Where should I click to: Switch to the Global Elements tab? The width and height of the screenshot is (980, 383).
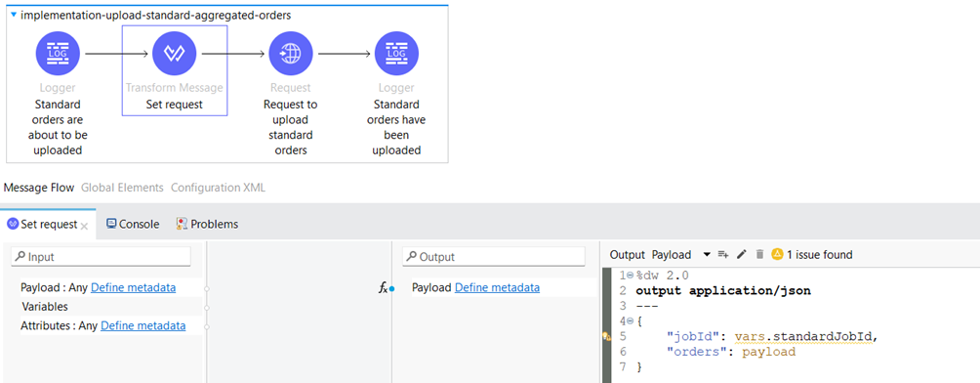pos(123,188)
